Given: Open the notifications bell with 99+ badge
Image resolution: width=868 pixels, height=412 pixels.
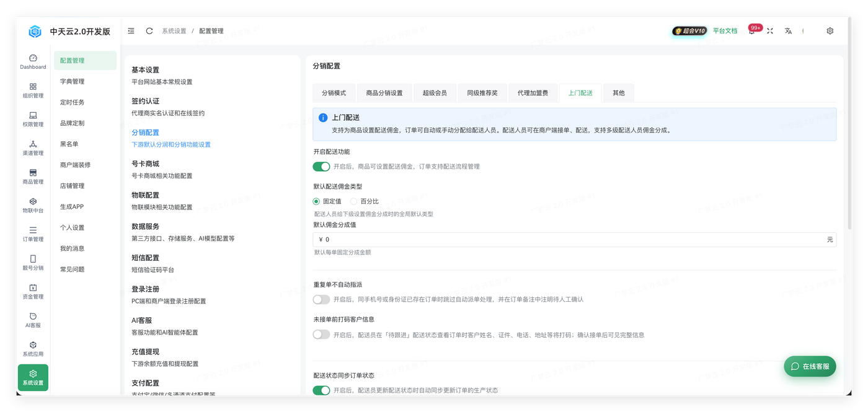Looking at the screenshot, I should [x=752, y=30].
